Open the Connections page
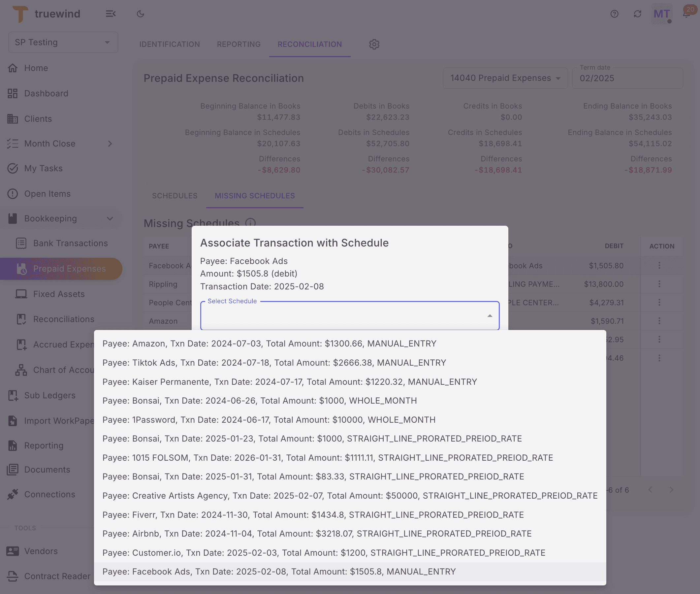 pyautogui.click(x=50, y=494)
